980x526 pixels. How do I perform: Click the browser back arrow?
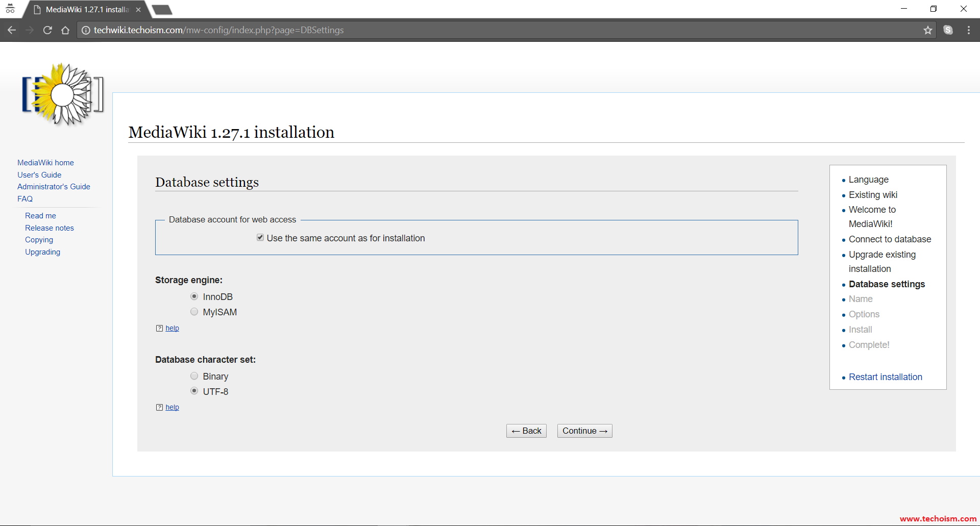(12, 30)
